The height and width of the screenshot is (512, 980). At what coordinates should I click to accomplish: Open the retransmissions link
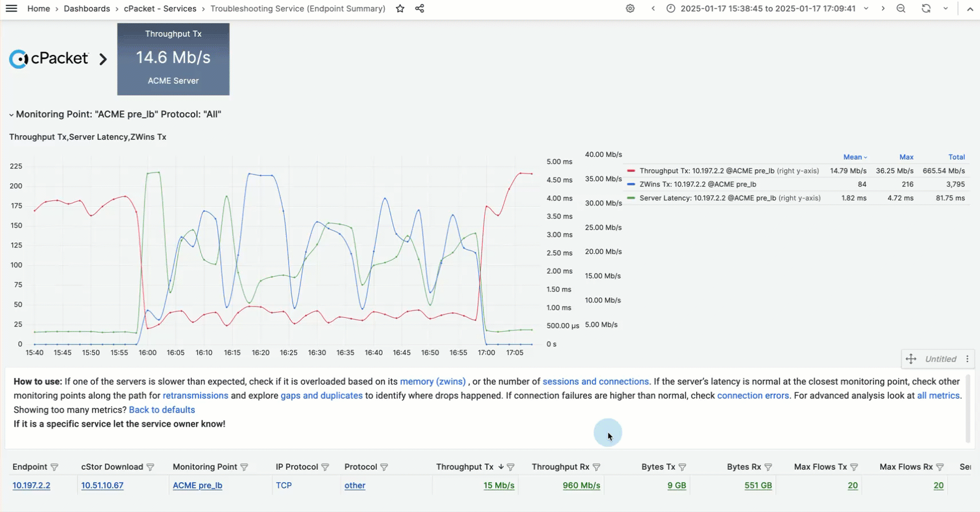click(x=195, y=396)
